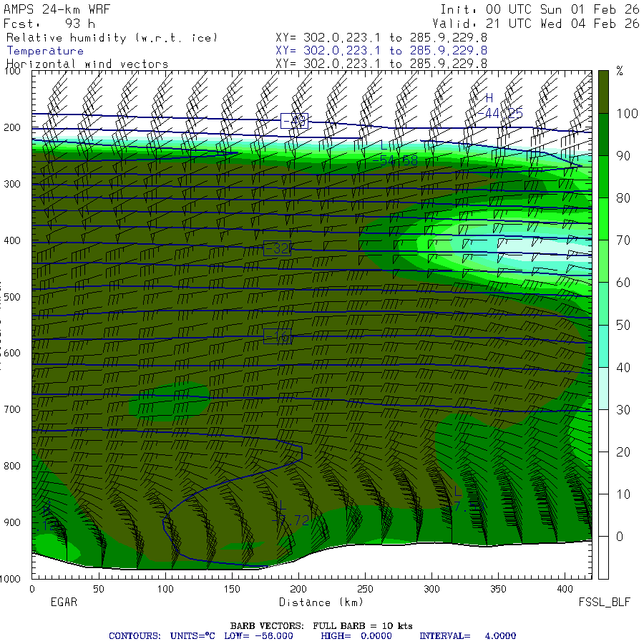Click the 'Horizontal wind vectors' label
Viewport: 644px width, 644px height.
coord(87,64)
